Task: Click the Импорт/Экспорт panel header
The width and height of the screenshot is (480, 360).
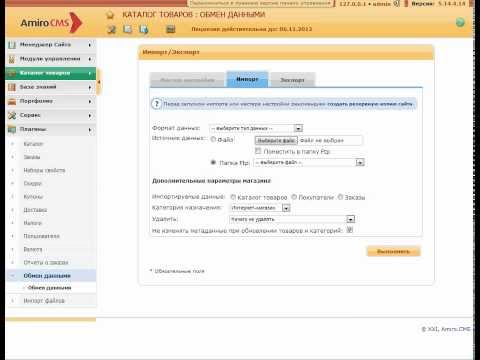Action: click(x=286, y=52)
